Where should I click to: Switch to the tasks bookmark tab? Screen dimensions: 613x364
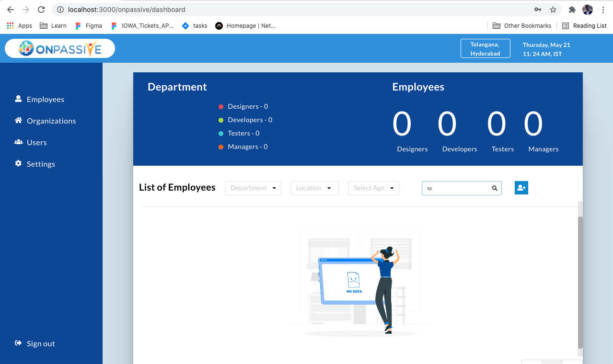point(194,25)
